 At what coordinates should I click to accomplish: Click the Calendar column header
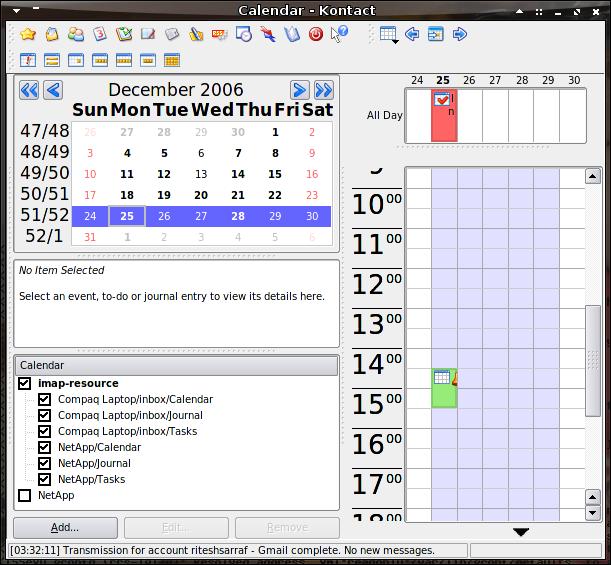click(176, 365)
